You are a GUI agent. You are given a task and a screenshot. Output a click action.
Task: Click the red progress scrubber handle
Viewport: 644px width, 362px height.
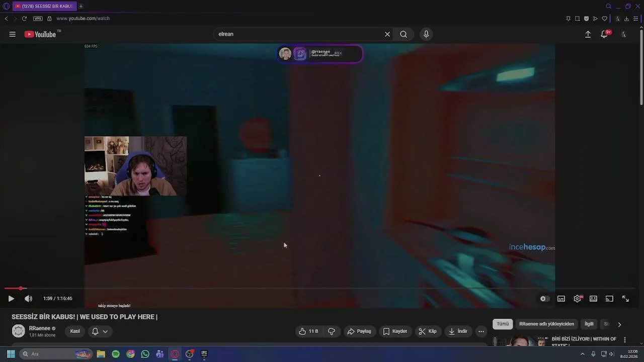pyautogui.click(x=21, y=288)
